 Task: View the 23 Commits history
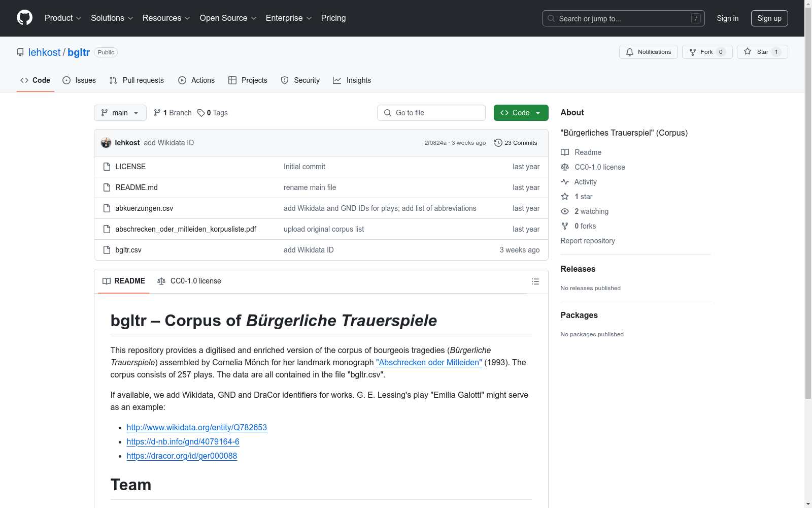[x=516, y=143]
